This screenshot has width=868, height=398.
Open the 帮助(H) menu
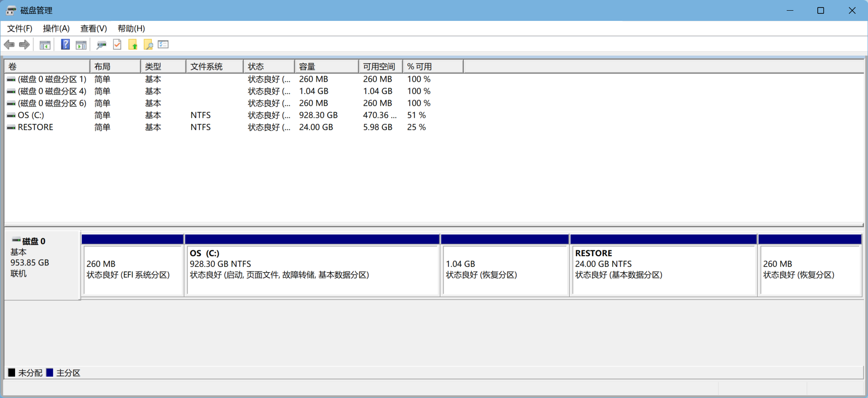coord(131,28)
